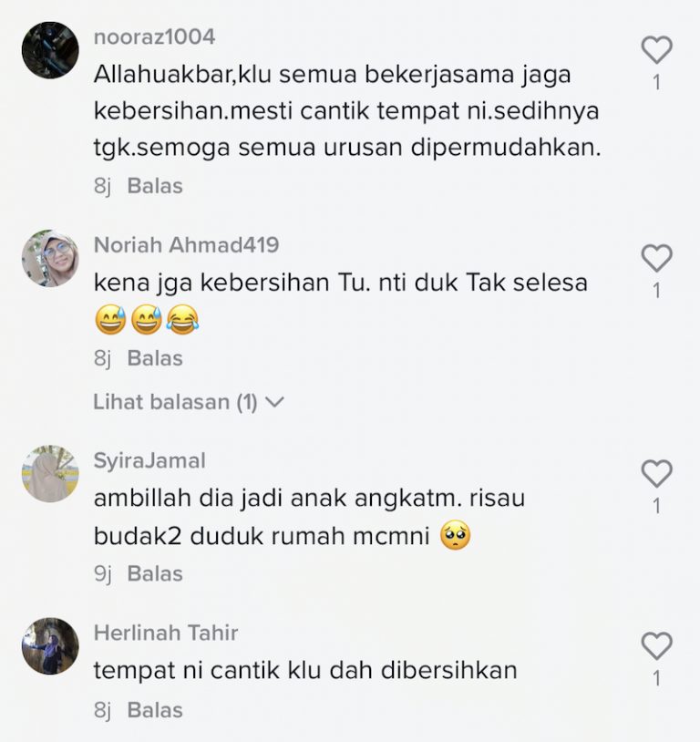Viewport: 700px width, 742px height.
Task: Go to the SyiraJamal username
Action: (149, 460)
